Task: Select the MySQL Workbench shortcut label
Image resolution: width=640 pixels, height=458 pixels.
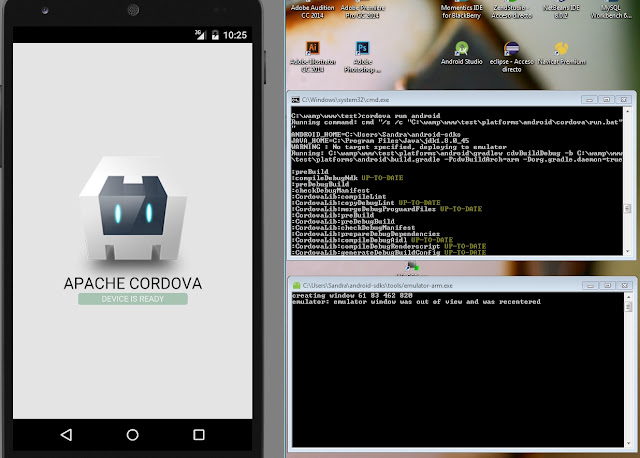Action: pos(611,11)
